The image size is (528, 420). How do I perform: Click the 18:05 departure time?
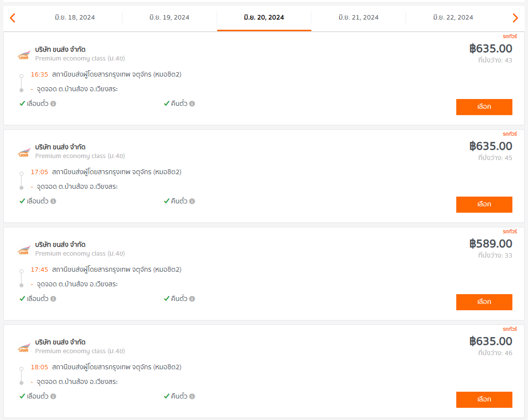point(40,367)
